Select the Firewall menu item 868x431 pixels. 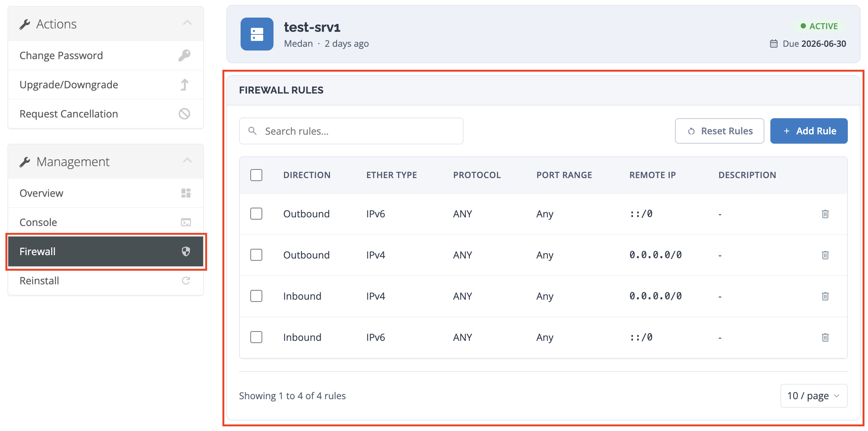click(106, 251)
